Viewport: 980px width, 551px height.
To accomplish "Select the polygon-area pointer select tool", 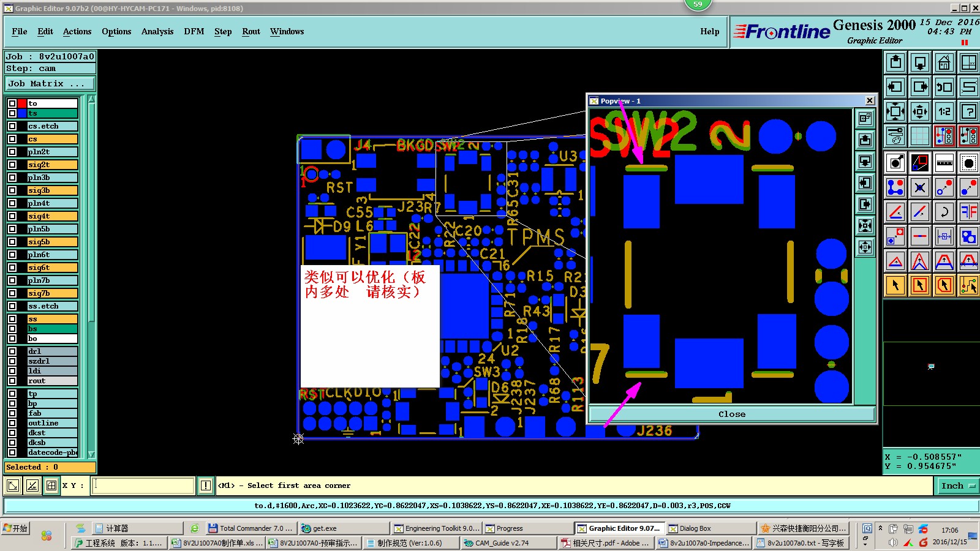I will tap(944, 285).
